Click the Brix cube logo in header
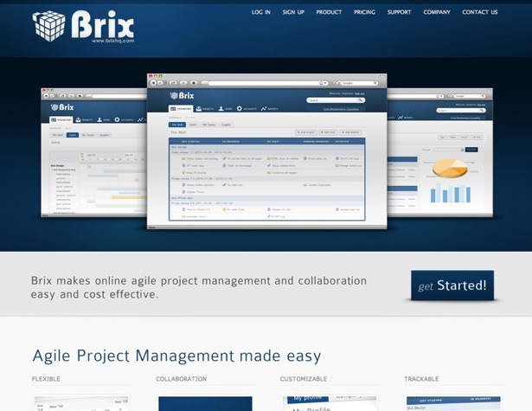The image size is (532, 411). coord(48,26)
